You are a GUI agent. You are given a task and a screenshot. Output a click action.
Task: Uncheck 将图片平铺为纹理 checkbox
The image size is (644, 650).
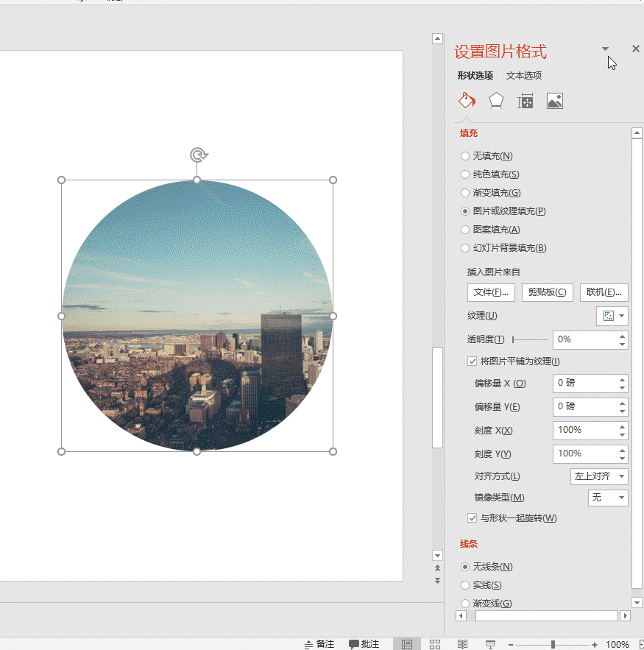click(x=473, y=361)
